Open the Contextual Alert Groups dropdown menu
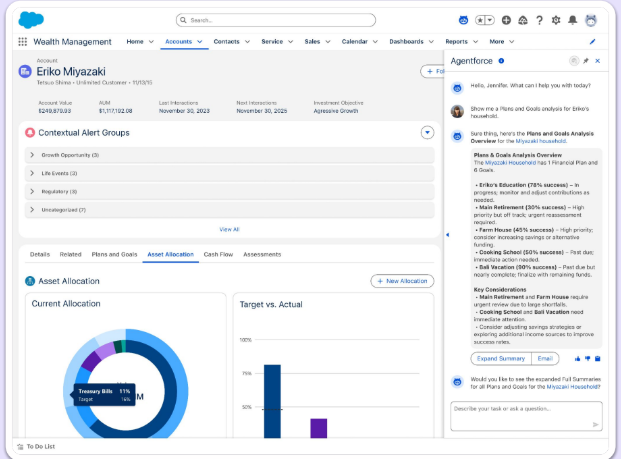The image size is (621, 459). 427,132
